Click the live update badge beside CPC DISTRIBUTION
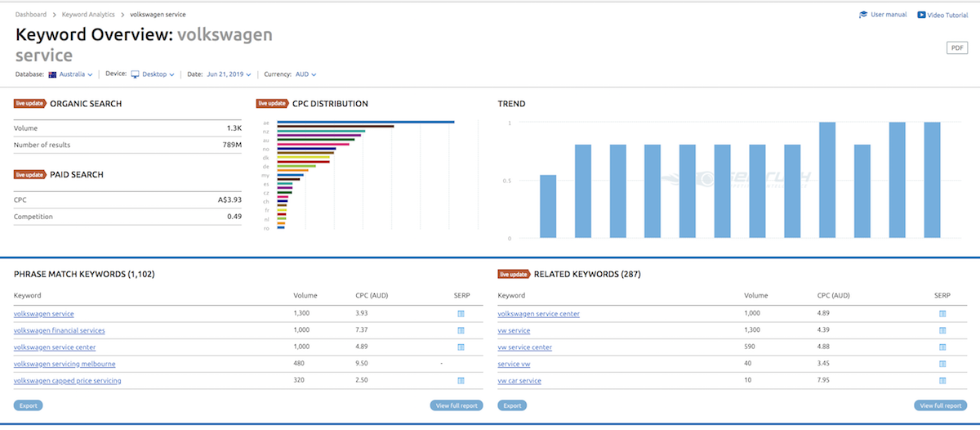Screen dimensions: 980x430 (273, 104)
